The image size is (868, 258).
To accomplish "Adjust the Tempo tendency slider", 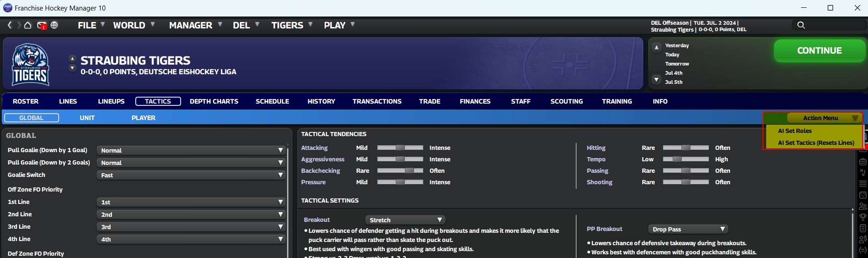I will (686, 159).
